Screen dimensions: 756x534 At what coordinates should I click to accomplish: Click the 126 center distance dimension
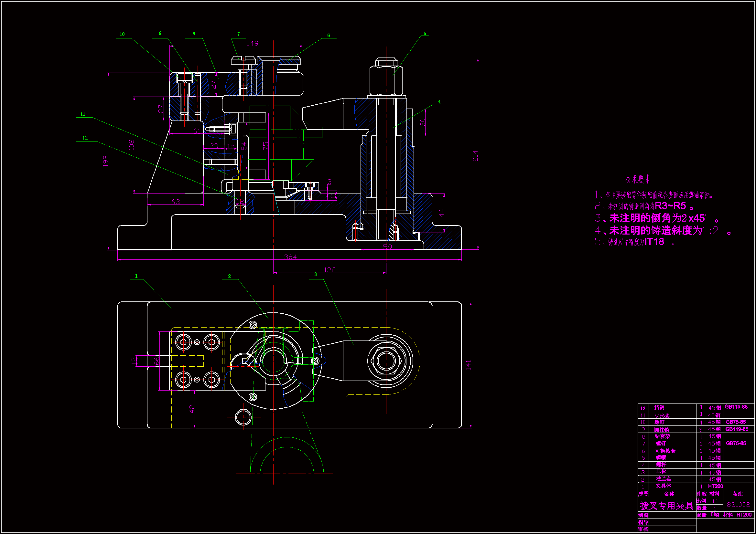click(x=329, y=270)
